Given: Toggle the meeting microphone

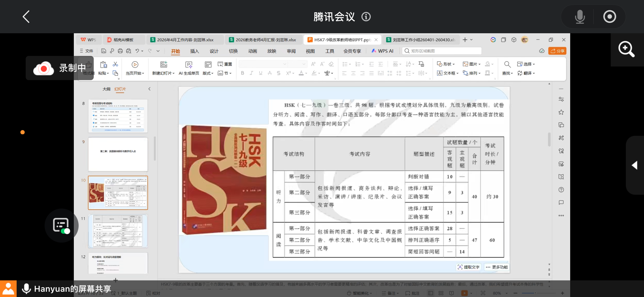Looking at the screenshot, I should click(x=579, y=17).
